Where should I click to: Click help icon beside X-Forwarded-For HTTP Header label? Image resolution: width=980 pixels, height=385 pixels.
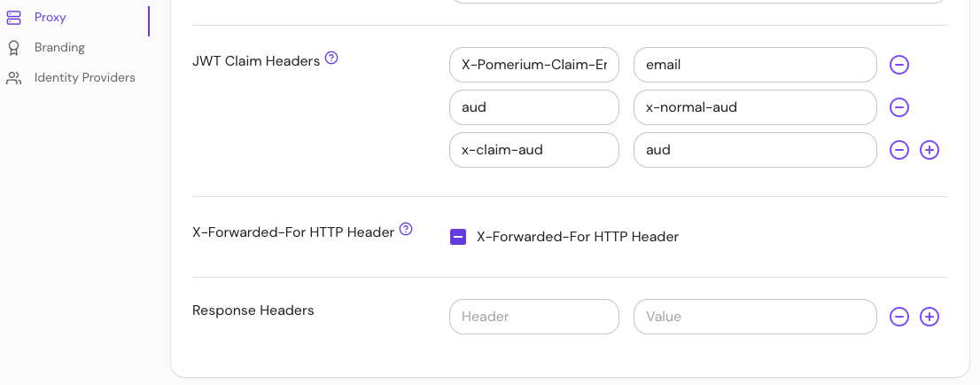(x=406, y=229)
